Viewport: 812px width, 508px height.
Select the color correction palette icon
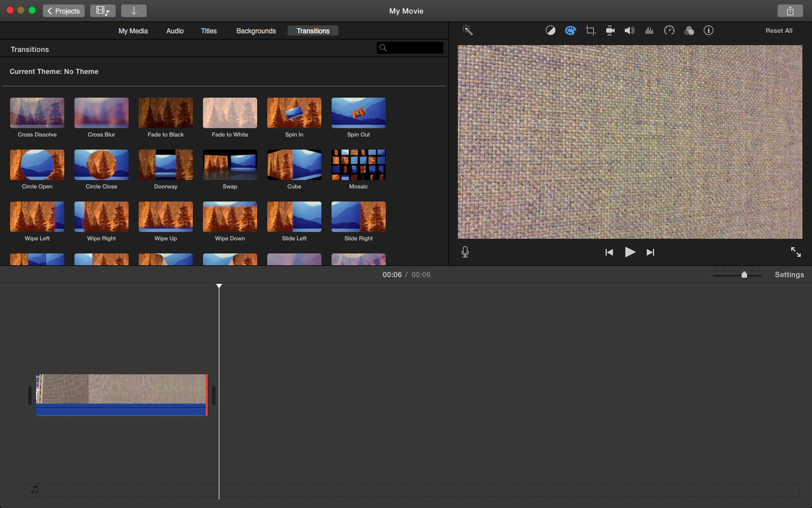point(571,30)
